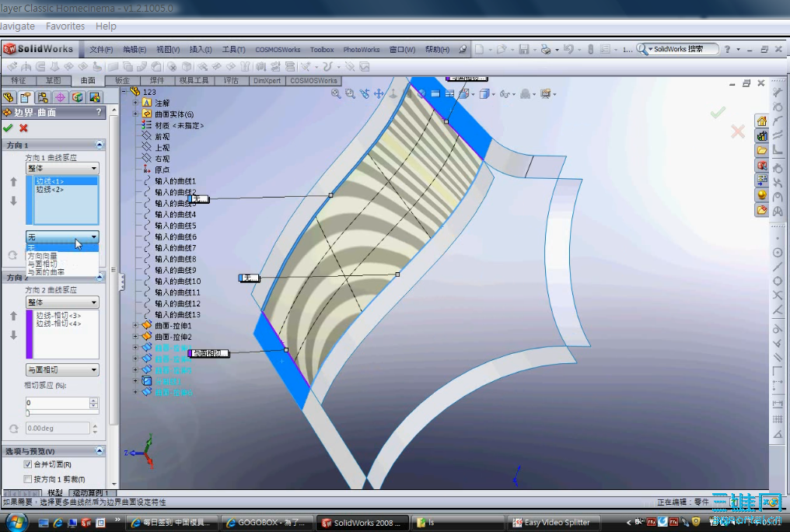Select 方向向量 in open dropdown list
The height and width of the screenshot is (532, 790).
point(42,256)
